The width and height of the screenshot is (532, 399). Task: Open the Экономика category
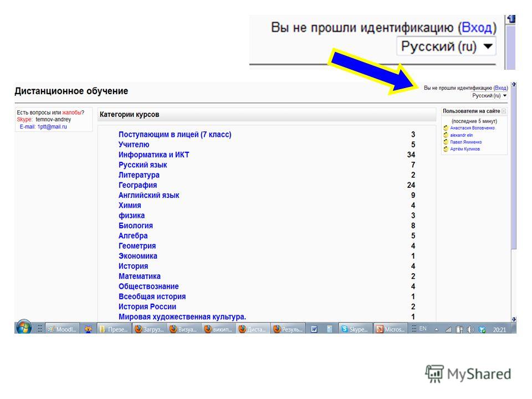[137, 256]
